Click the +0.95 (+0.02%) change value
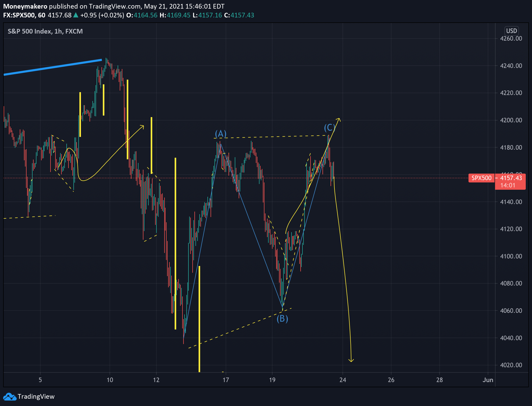532x406 pixels. point(102,15)
